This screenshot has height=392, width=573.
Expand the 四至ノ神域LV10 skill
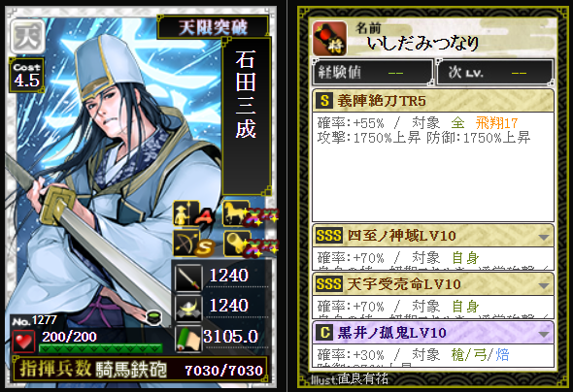(544, 238)
